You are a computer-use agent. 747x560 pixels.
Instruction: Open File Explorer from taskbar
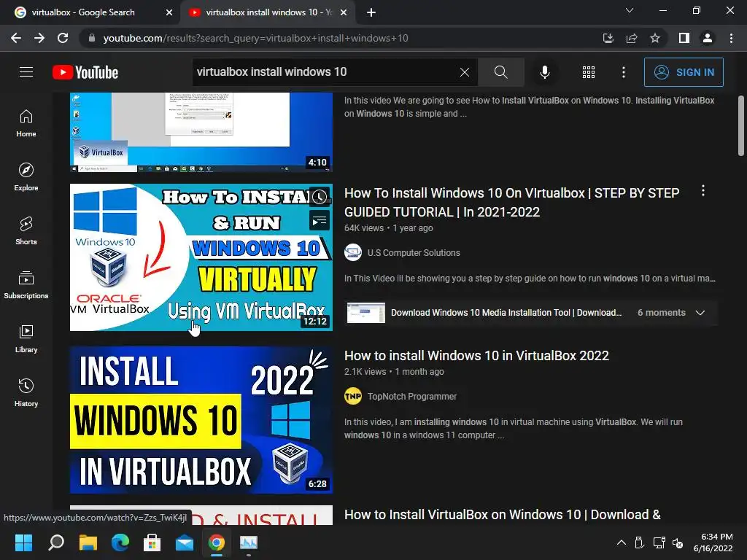(x=88, y=542)
